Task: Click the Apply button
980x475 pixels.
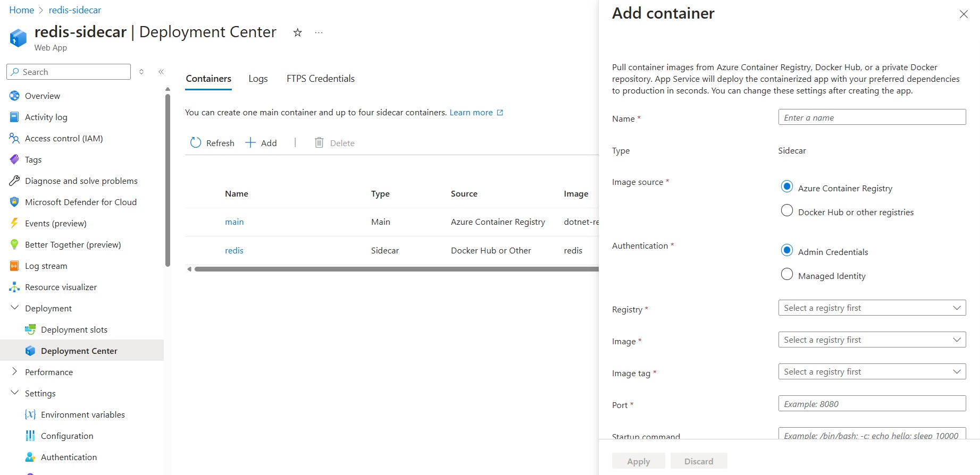Action: (x=639, y=461)
